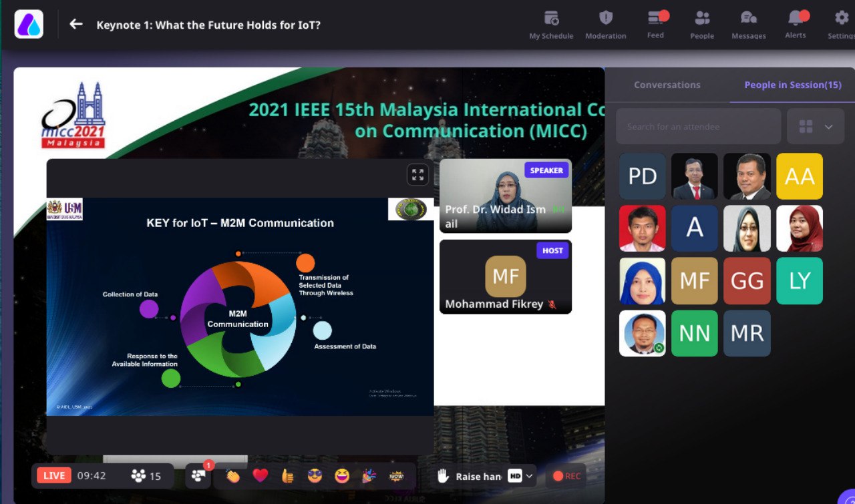Select attendee GG red avatar

(747, 281)
